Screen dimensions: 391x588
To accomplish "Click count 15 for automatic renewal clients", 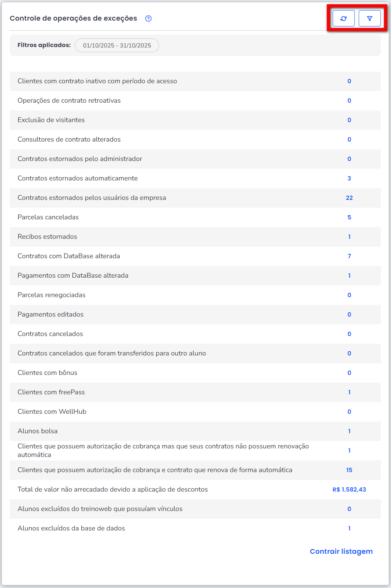I will [x=349, y=470].
